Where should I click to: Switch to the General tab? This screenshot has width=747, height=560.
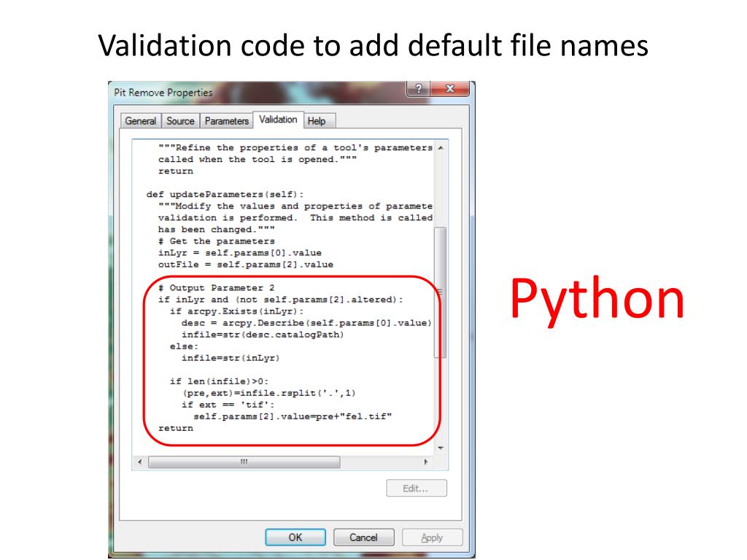[x=141, y=121]
